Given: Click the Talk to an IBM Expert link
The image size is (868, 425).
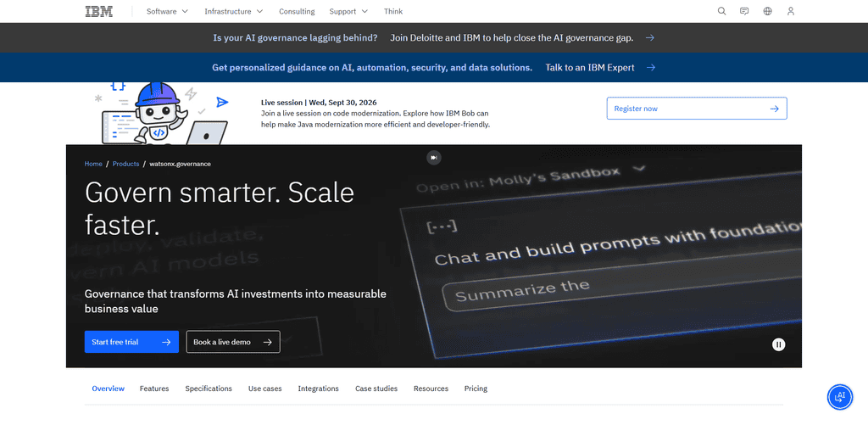Looking at the screenshot, I should tap(590, 68).
